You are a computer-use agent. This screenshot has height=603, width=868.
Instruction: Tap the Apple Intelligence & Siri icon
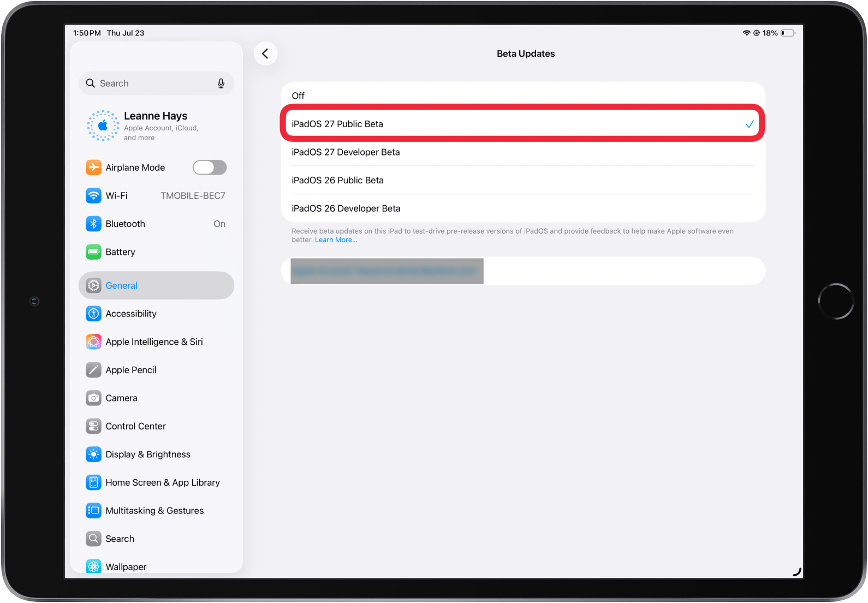[x=93, y=342]
